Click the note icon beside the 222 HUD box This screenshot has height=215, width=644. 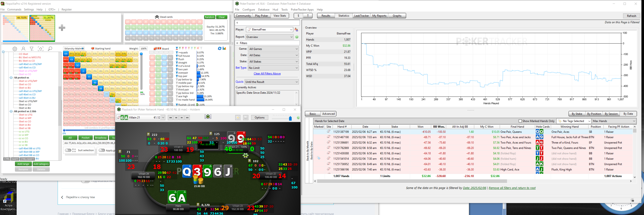[x=148, y=134]
